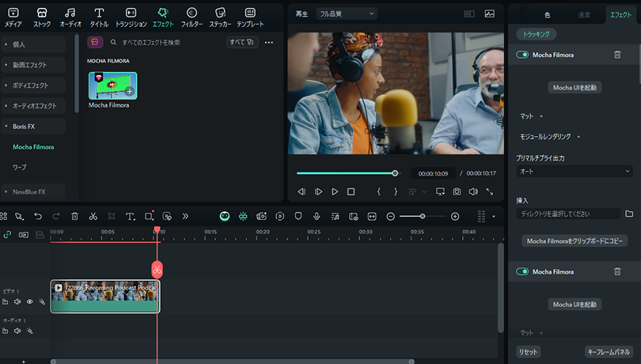Delete selected clip with trash icon
641x364 pixels.
[74, 216]
